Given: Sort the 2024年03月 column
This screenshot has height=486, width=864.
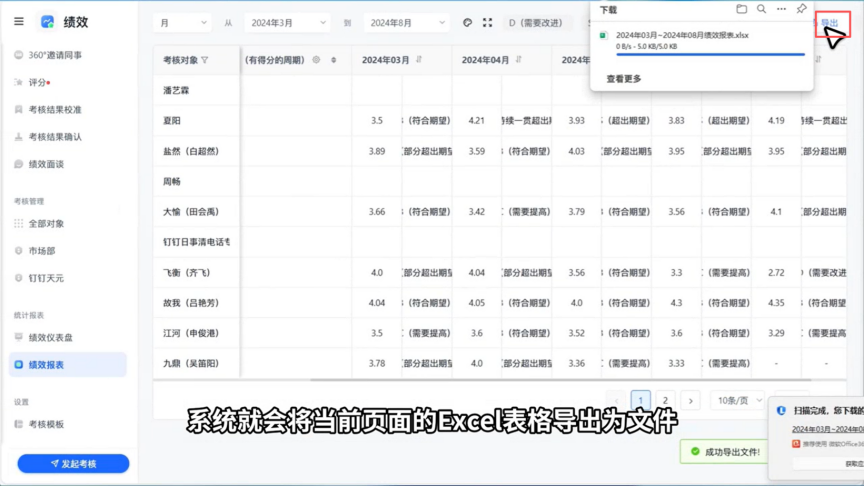Looking at the screenshot, I should pos(419,60).
